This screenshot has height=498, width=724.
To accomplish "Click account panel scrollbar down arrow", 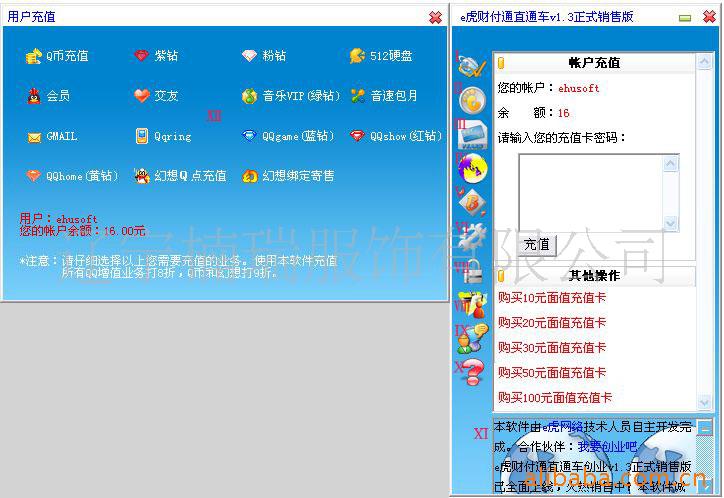I will [x=704, y=402].
